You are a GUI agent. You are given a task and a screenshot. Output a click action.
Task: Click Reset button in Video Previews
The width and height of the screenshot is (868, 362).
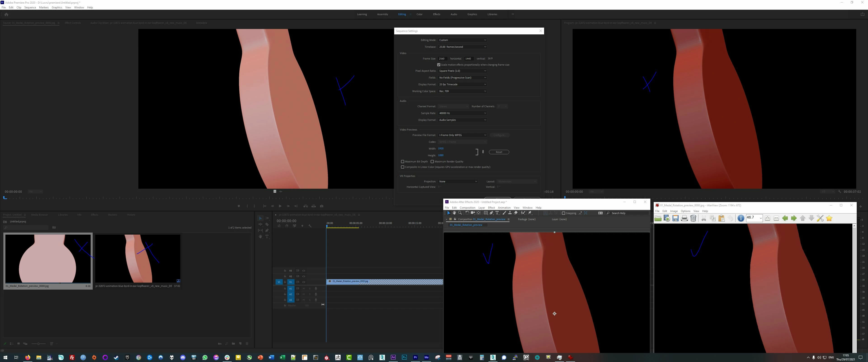coord(499,152)
